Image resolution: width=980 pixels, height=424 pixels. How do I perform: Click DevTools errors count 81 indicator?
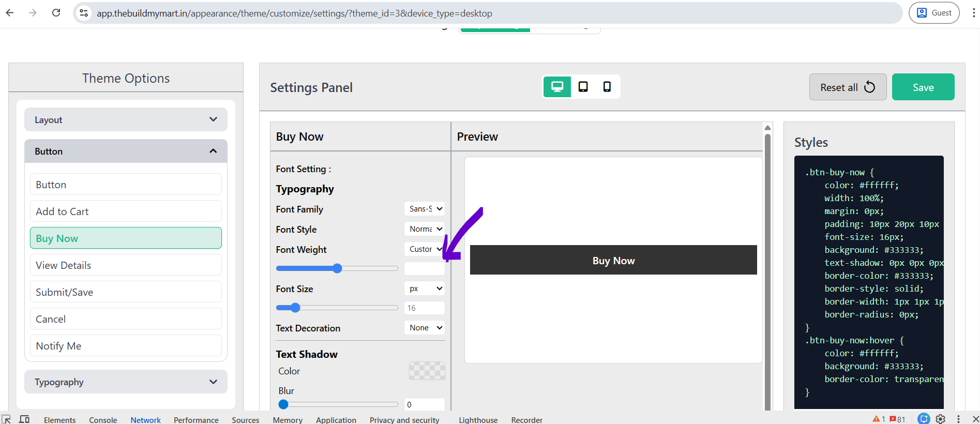coord(898,419)
